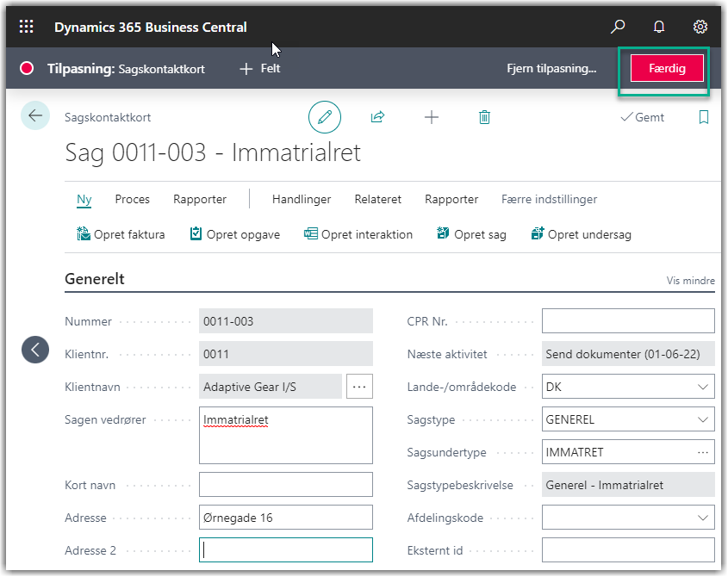Collapse the Generelt section header
Screen dimensions: 728x577
(x=95, y=279)
